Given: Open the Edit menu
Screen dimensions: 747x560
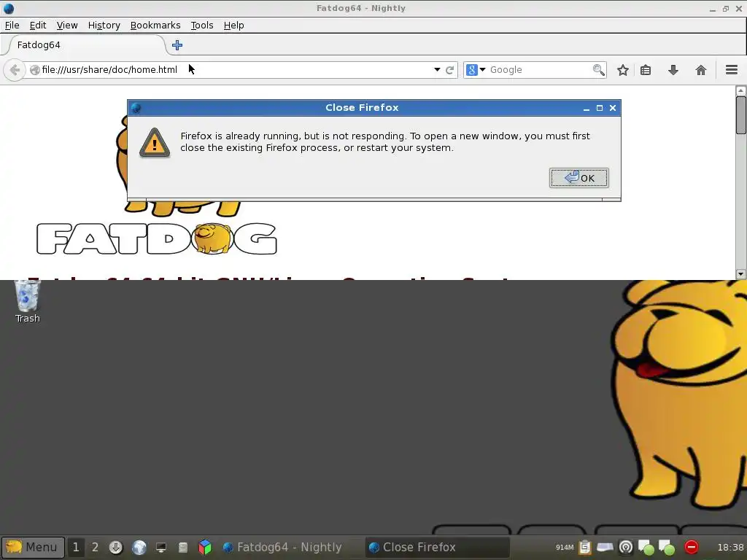Looking at the screenshot, I should (x=38, y=26).
